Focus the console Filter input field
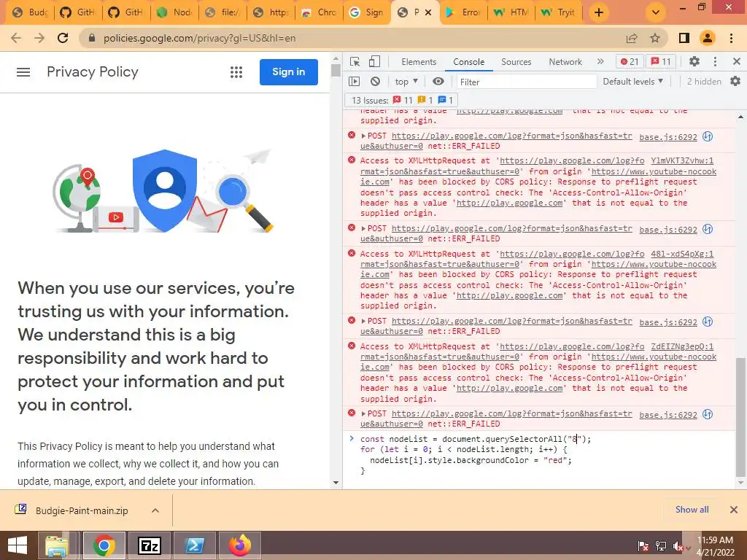 [527, 82]
